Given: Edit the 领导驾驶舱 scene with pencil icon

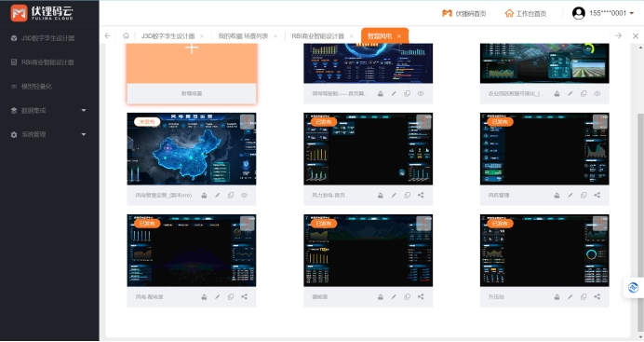Looking at the screenshot, I should point(394,94).
